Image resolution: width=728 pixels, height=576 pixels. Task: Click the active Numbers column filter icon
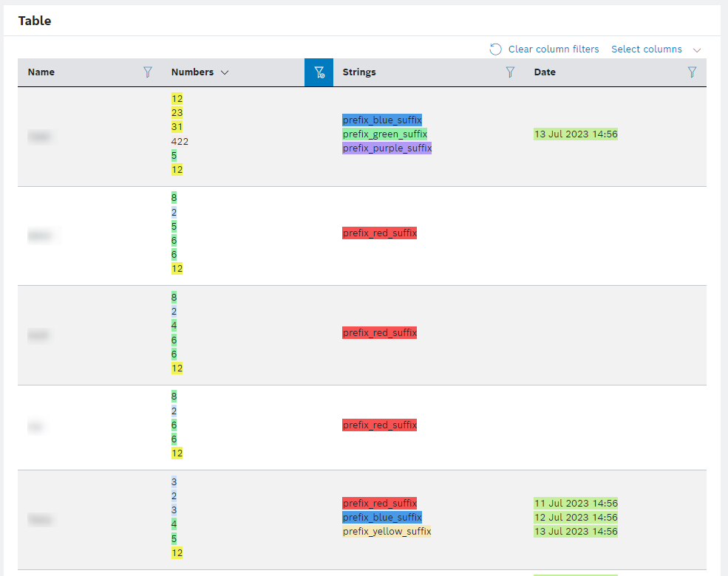[x=319, y=72]
